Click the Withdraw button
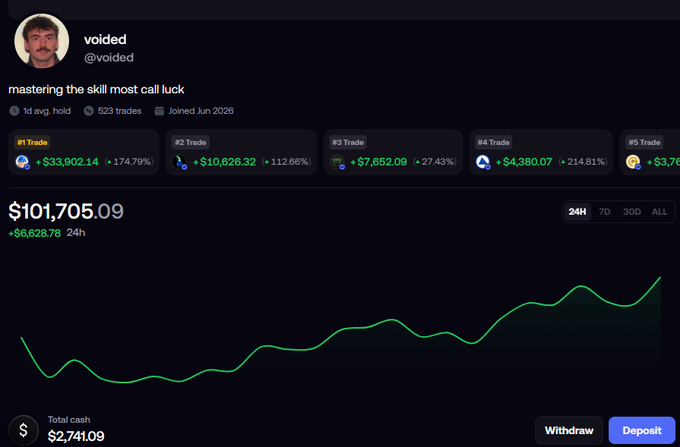Screen dimensions: 680x447 point(569,431)
